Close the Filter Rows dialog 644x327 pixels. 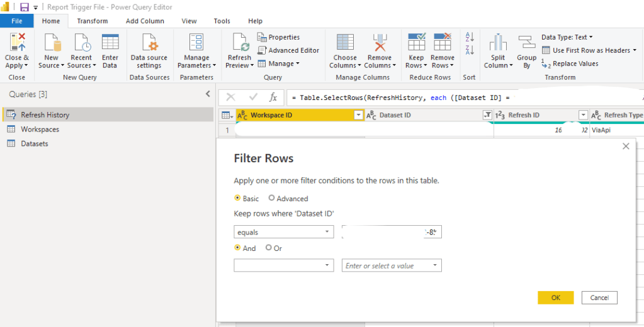626,146
